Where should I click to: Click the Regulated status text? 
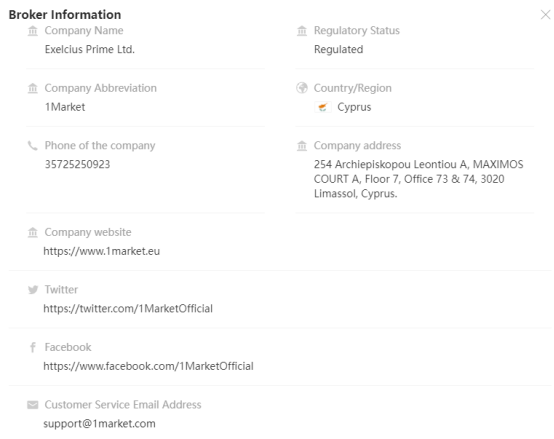[338, 49]
